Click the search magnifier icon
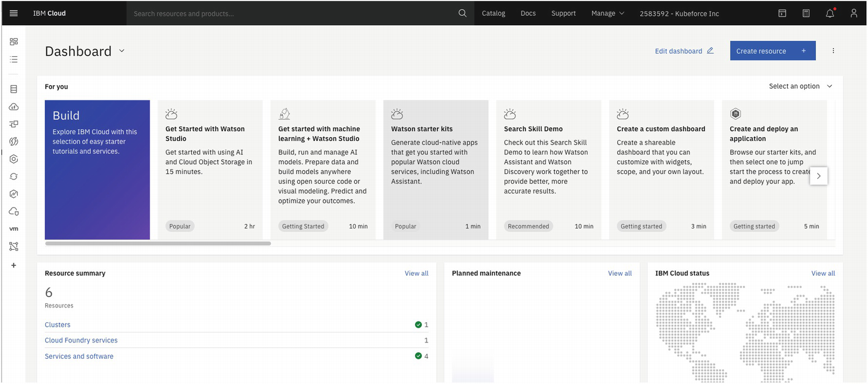Viewport: 868px width, 384px height. pos(462,13)
